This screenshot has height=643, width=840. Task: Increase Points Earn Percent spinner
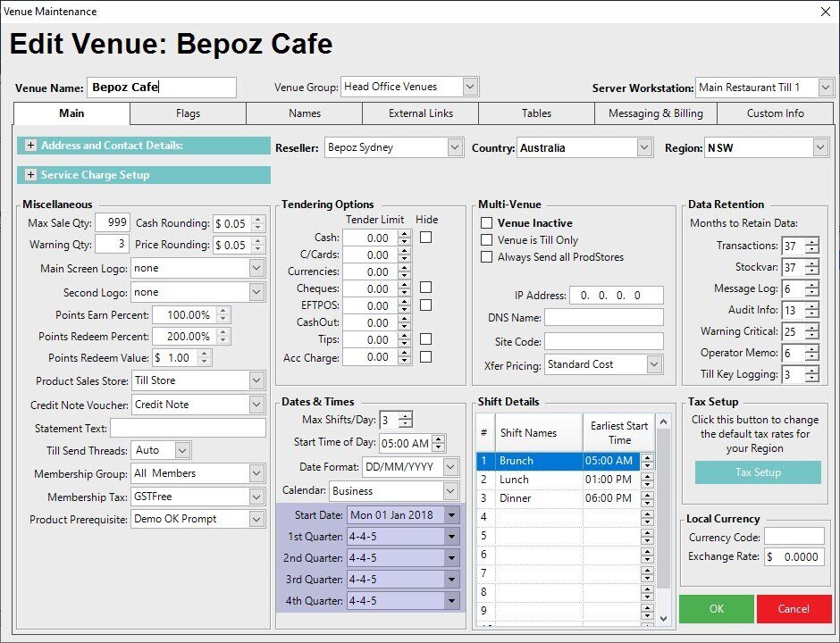[223, 311]
